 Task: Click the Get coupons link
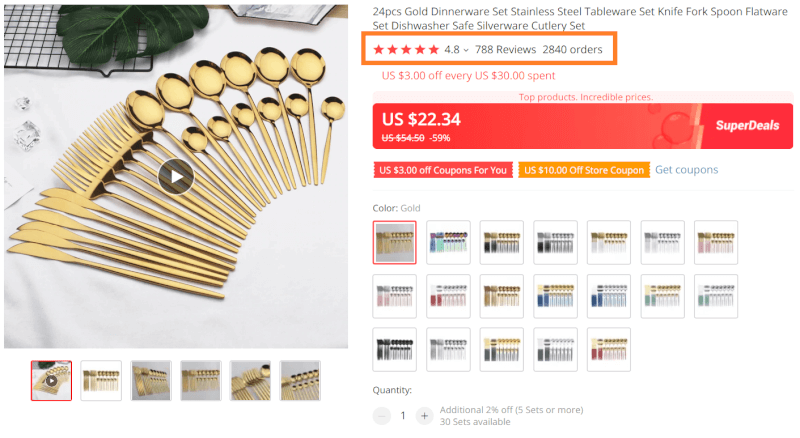[x=686, y=169]
